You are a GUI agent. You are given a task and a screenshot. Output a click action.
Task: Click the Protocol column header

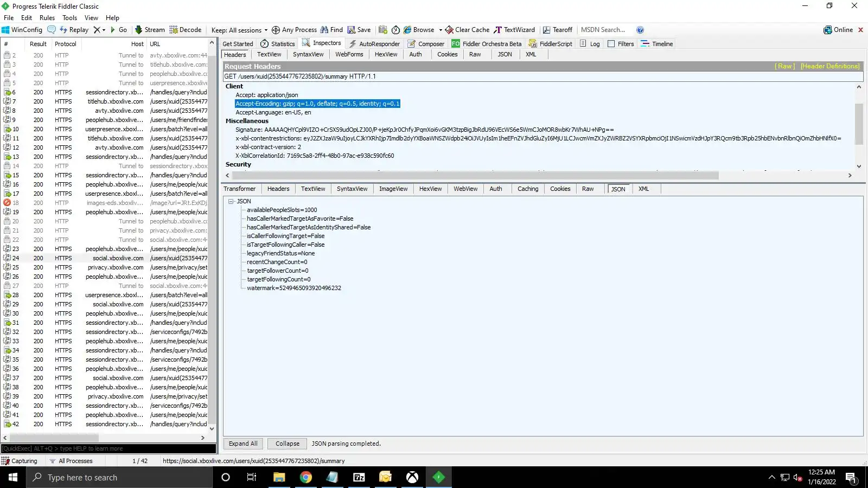[65, 44]
